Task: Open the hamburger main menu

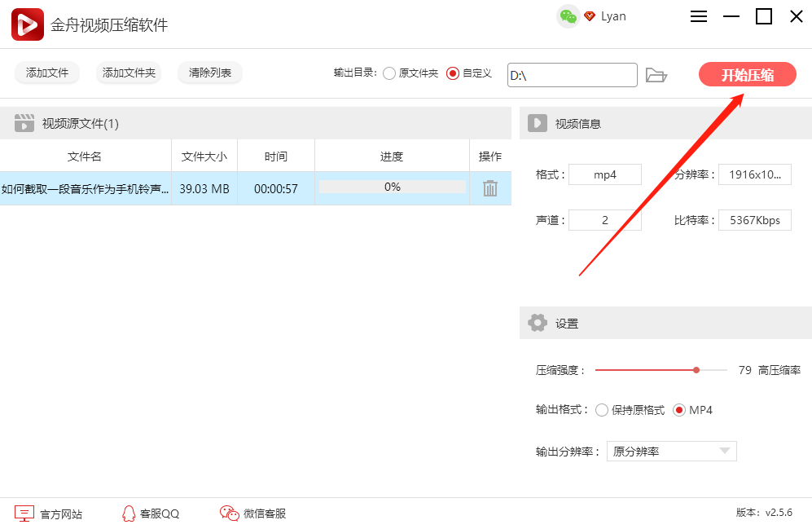Action: [x=699, y=16]
